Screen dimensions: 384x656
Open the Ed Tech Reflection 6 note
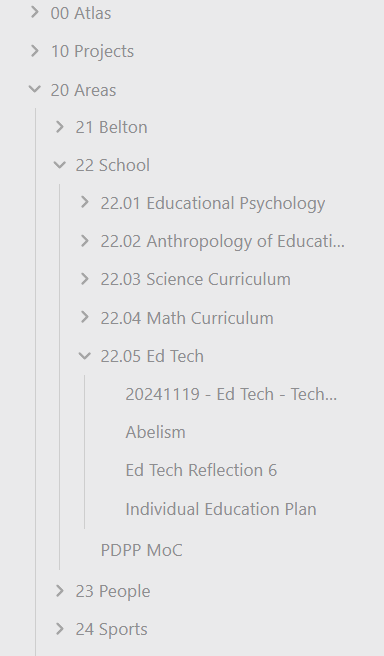coord(201,470)
